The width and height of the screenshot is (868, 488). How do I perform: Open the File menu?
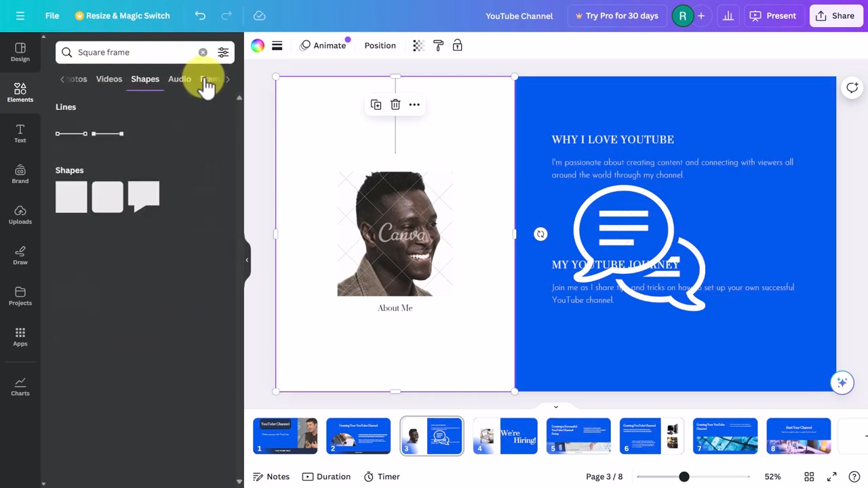[x=52, y=16]
